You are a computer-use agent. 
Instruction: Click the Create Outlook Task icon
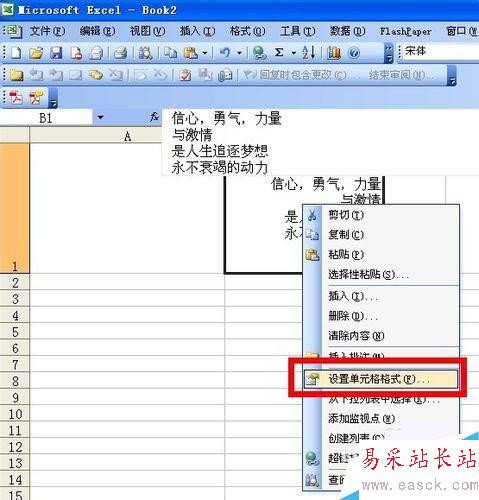(x=185, y=75)
